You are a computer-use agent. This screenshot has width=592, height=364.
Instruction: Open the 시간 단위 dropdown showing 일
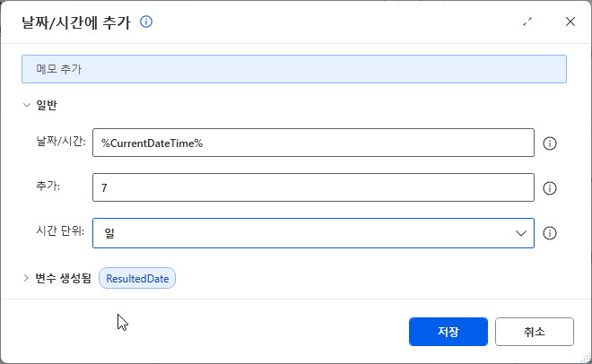[x=313, y=233]
